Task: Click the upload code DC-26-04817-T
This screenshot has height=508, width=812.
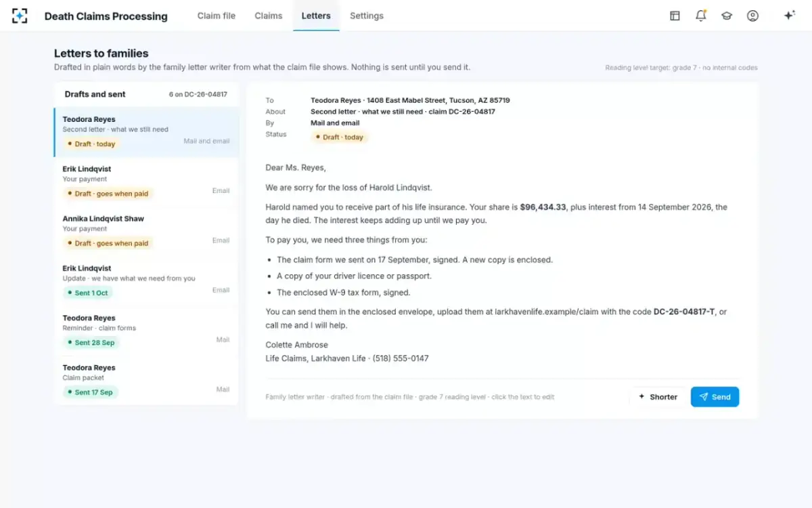Action: pos(684,312)
